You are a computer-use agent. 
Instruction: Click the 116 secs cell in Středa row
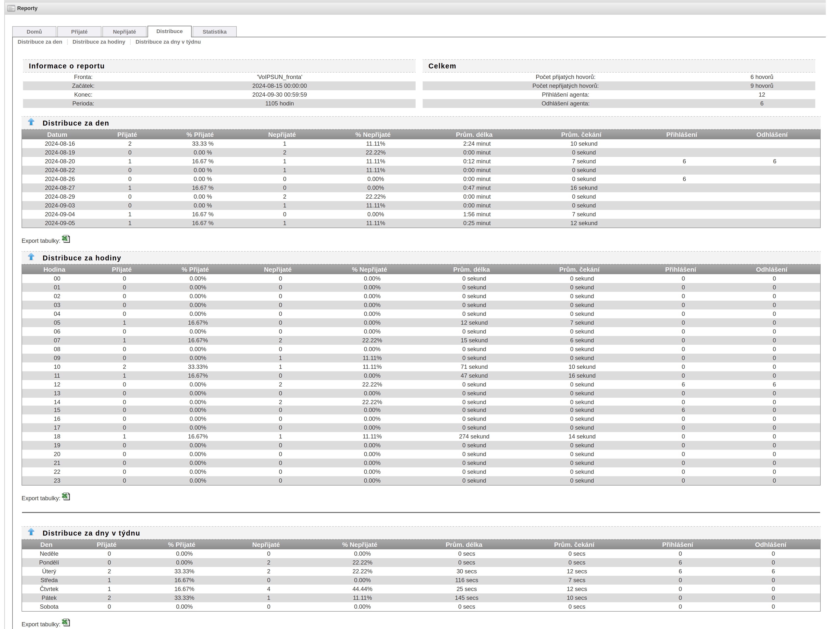pos(467,580)
